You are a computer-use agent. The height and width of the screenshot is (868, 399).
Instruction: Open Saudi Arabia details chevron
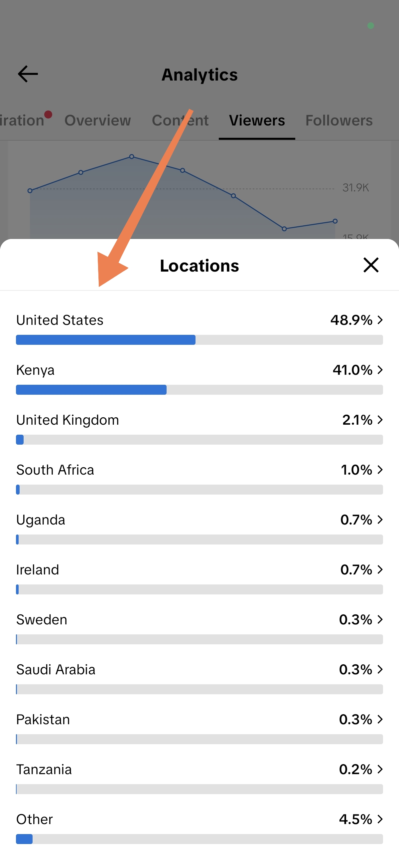click(x=380, y=669)
